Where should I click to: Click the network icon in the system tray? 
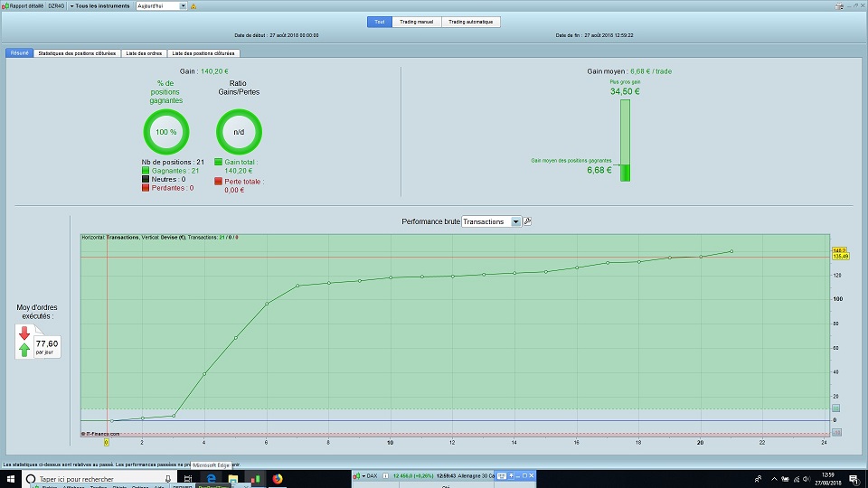(x=797, y=479)
